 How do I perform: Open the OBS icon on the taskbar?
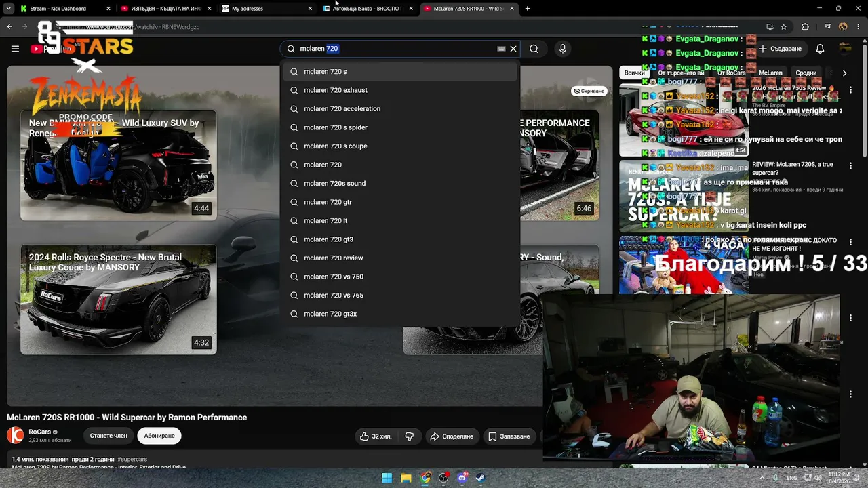(443, 478)
